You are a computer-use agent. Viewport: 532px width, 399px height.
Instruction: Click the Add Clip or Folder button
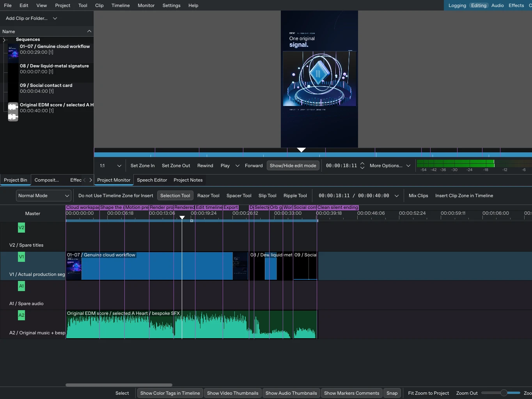tap(27, 18)
